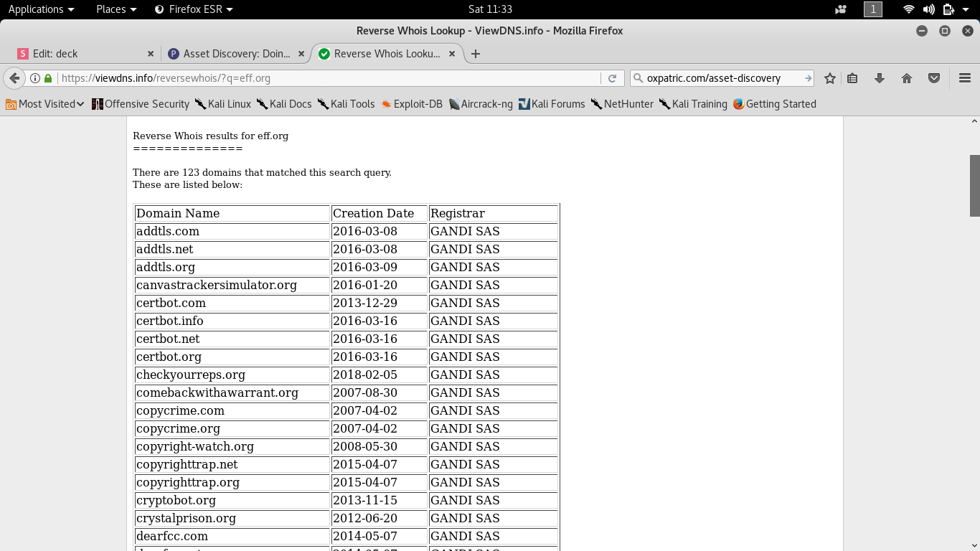Click the 2018-02-05 creation date cell
This screenshot has width=980, height=551.
click(x=379, y=375)
